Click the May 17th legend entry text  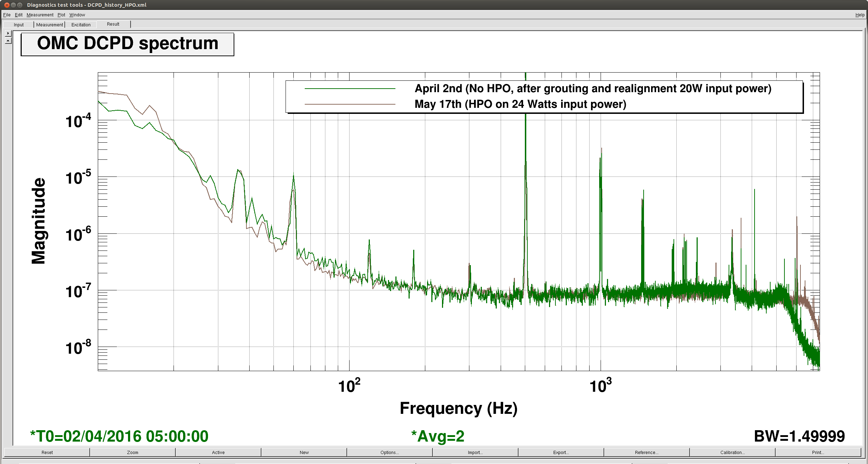520,104
